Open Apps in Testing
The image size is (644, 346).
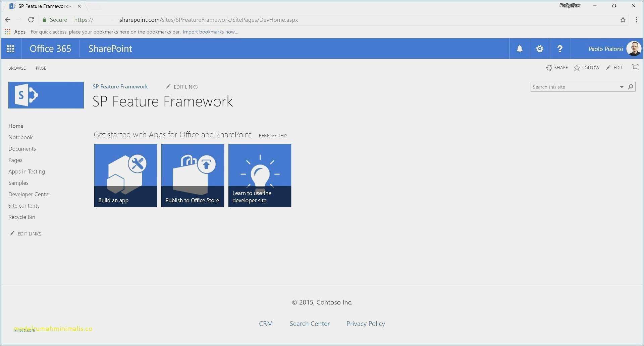[x=26, y=171]
